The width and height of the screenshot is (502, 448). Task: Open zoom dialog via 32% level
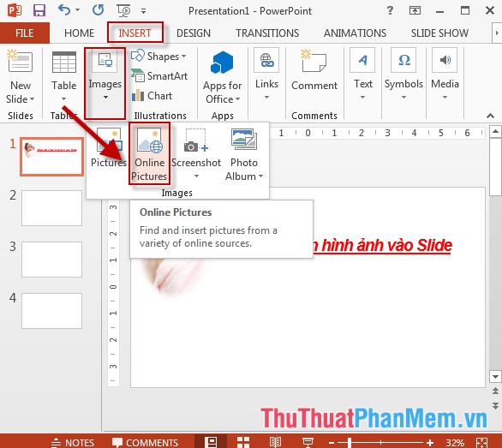(454, 443)
